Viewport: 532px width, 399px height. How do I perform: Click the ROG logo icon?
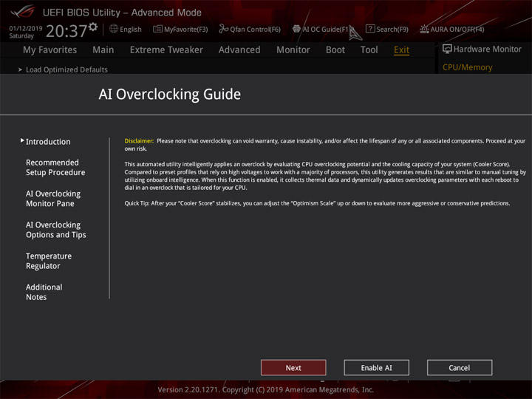coord(22,12)
